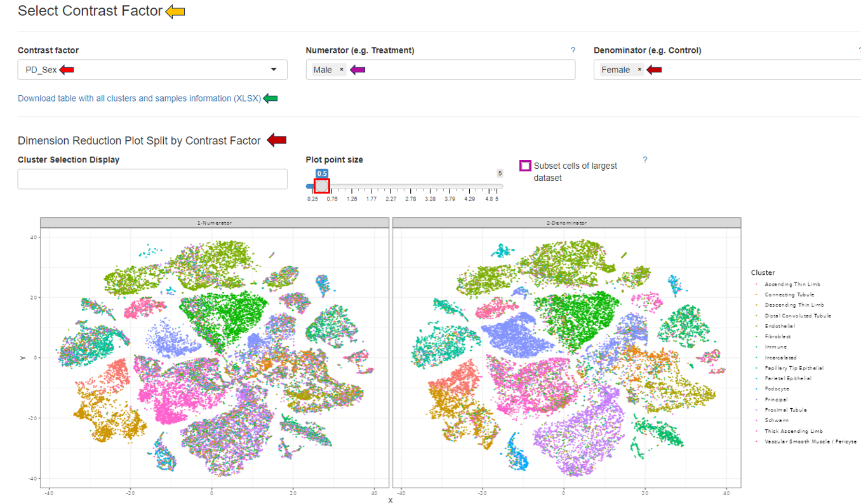This screenshot has width=861, height=504.
Task: Click the Plot point size slider handle
Action: click(322, 186)
